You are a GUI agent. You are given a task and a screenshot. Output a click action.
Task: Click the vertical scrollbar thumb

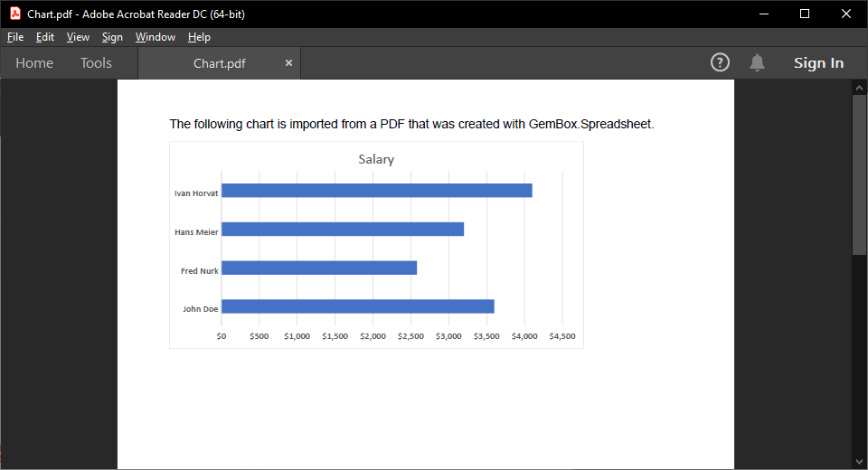(859, 172)
